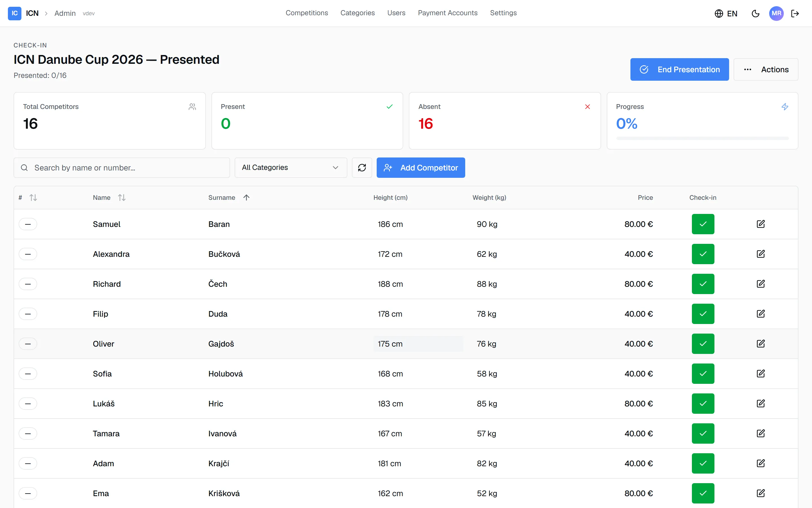
Task: Toggle check-in for Samuel Baran
Action: coord(703,224)
